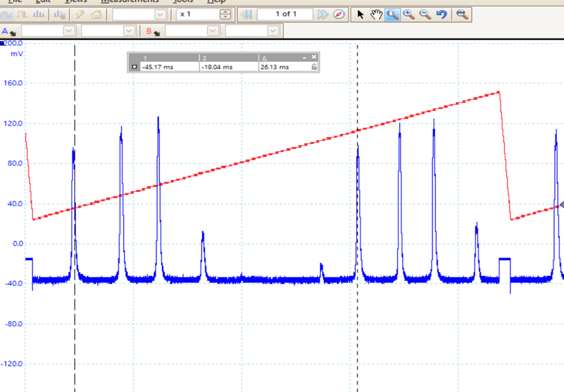
Task: Click ruler 1 value -45.17 ms
Action: pyautogui.click(x=158, y=67)
